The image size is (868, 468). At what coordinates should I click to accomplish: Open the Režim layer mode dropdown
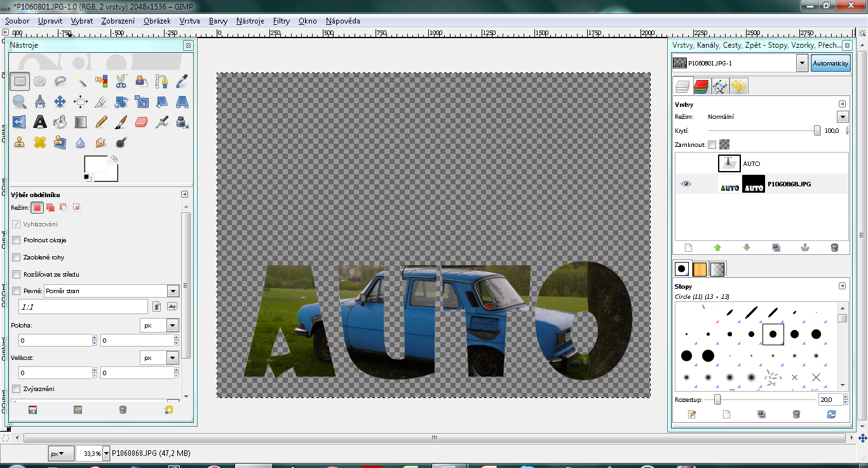843,117
